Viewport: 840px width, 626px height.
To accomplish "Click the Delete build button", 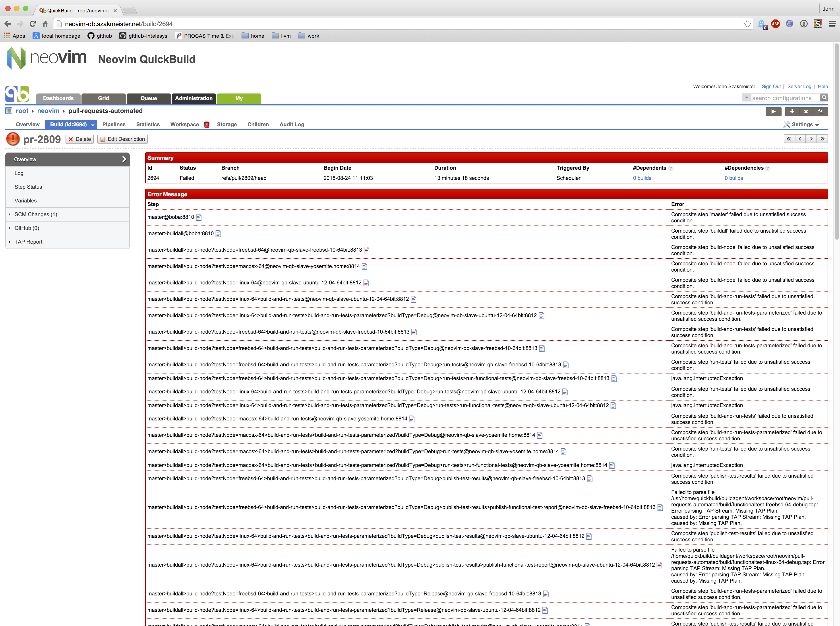I will pyautogui.click(x=79, y=139).
